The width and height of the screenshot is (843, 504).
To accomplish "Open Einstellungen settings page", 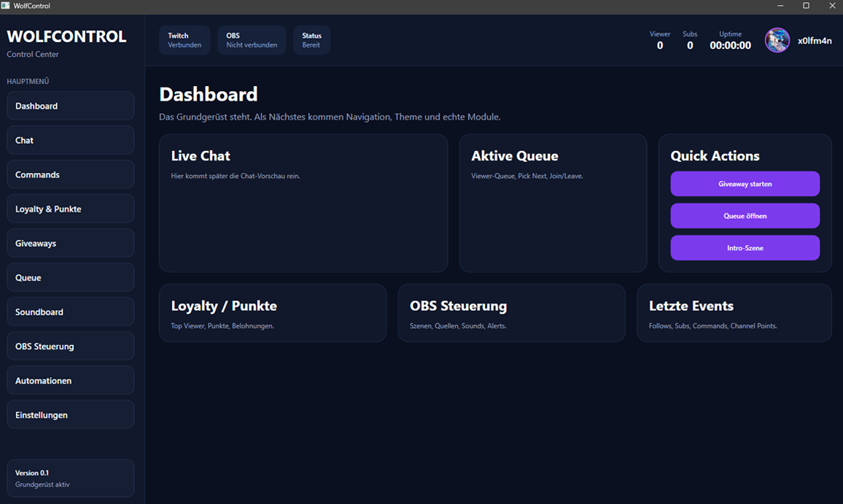I will [x=70, y=414].
